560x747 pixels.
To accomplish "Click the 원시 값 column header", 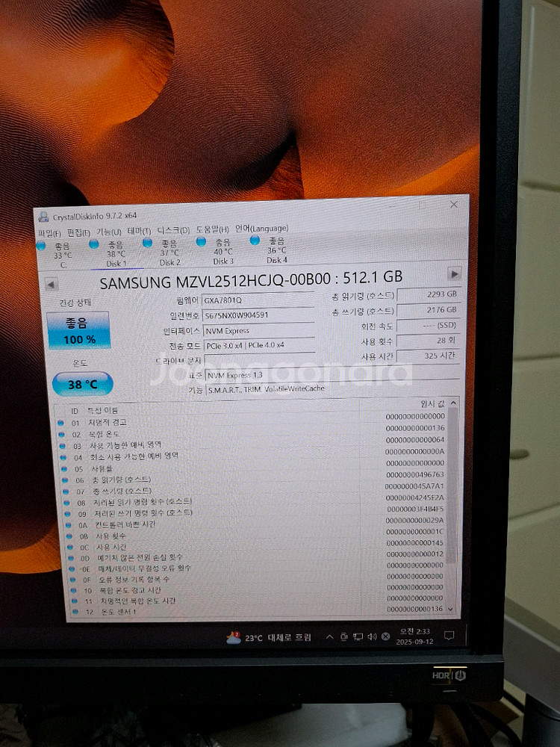I will coord(432,403).
